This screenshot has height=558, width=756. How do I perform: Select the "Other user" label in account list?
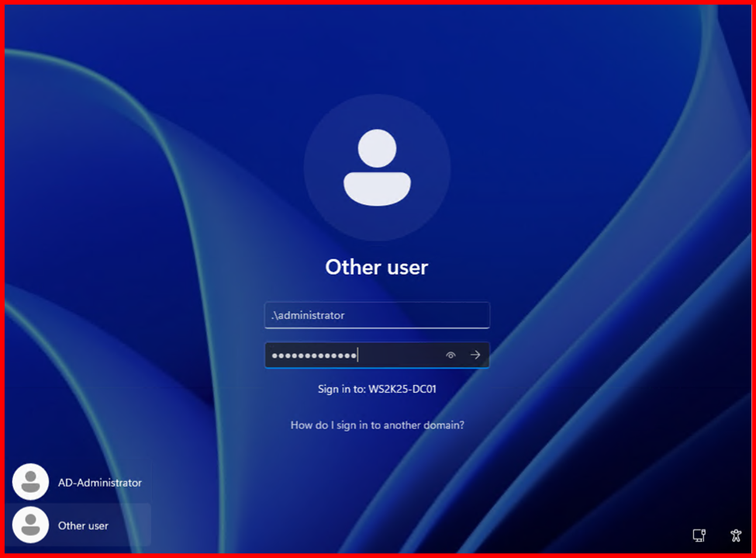click(83, 526)
